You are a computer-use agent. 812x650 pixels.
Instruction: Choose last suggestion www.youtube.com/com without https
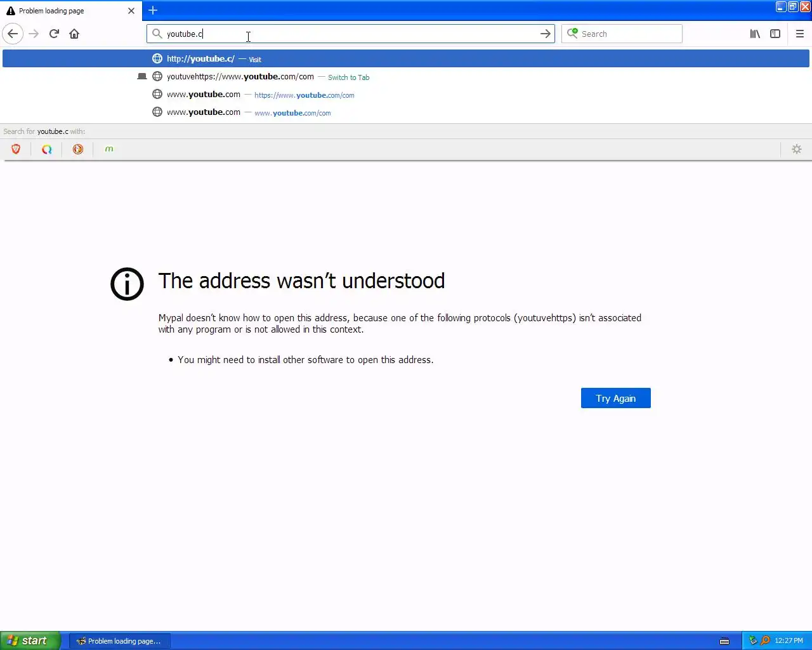point(406,112)
